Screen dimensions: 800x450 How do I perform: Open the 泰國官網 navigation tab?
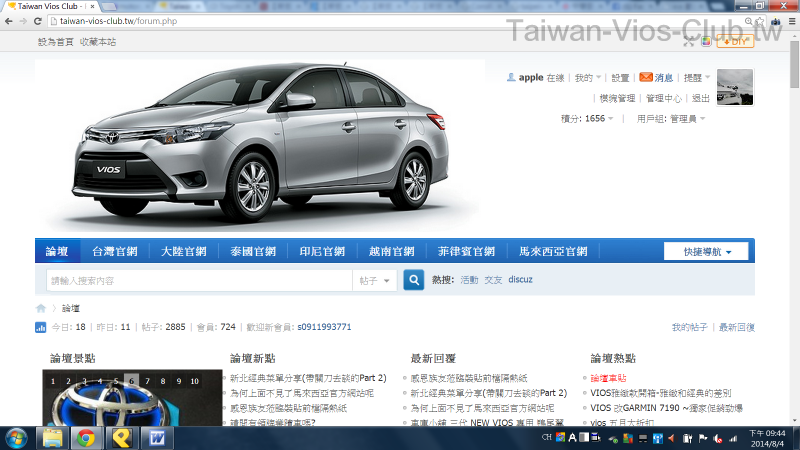253,251
